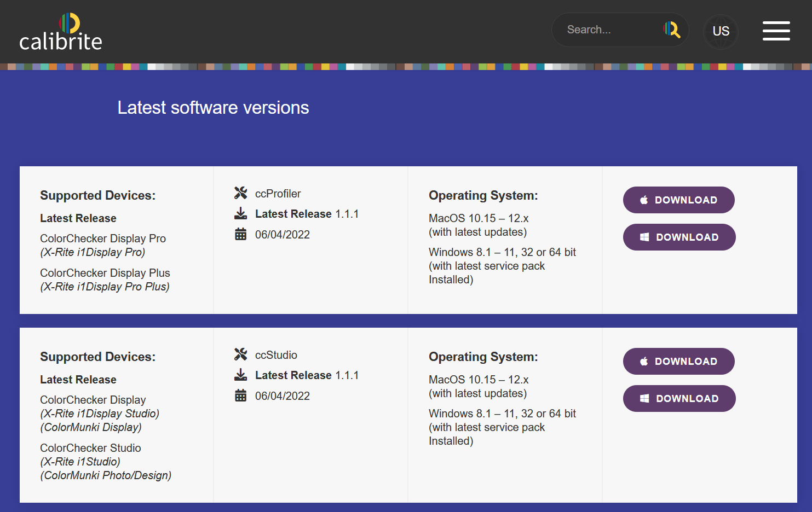Download ccStudio for macOS
The image size is (812, 512).
click(x=679, y=361)
